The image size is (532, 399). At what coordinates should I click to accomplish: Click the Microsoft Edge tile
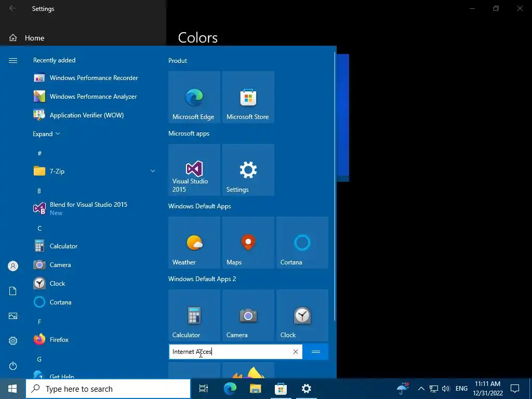coord(194,97)
